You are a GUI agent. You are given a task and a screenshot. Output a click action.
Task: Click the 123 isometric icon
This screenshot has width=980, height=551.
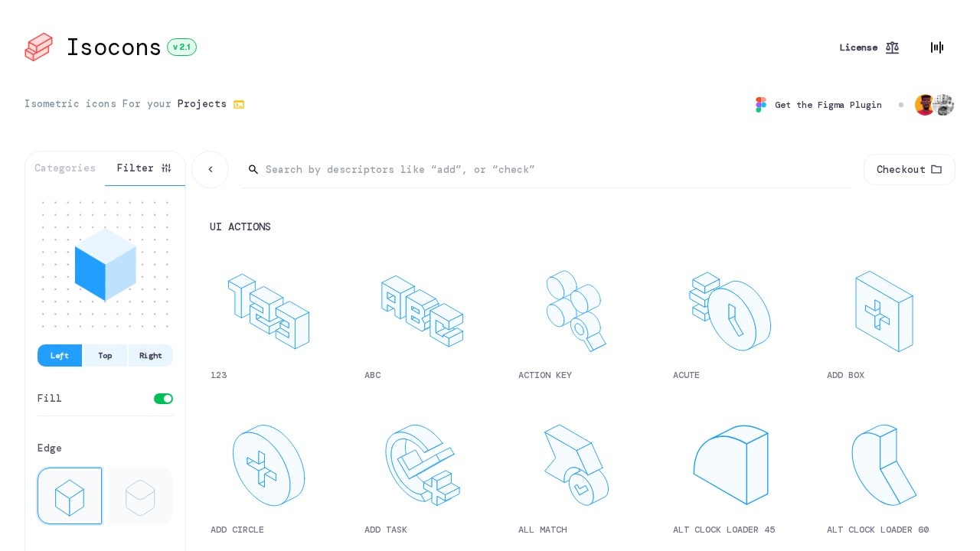(x=268, y=311)
